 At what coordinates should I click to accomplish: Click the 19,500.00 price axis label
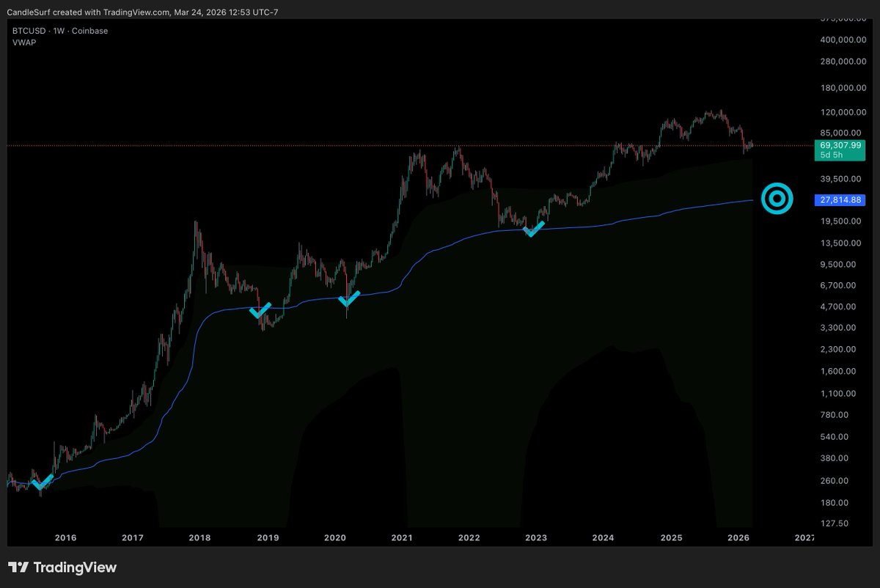[x=840, y=221]
